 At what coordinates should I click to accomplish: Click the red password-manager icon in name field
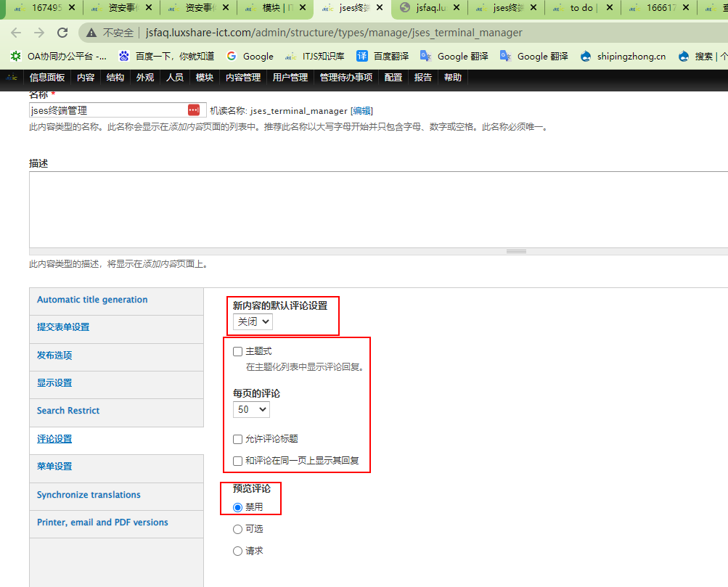coord(194,110)
